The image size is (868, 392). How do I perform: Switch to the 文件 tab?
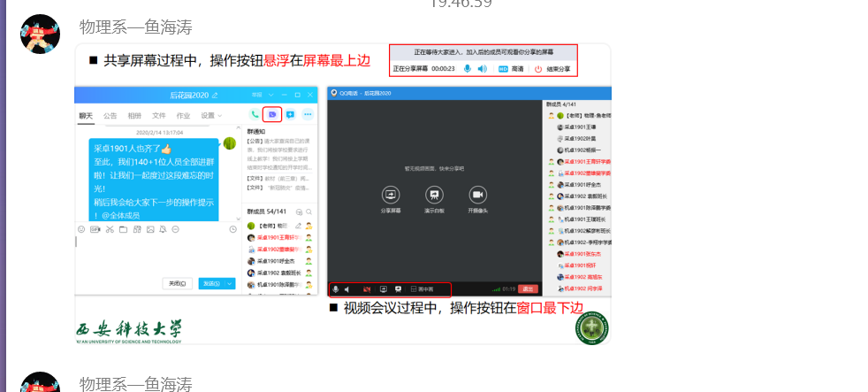tap(159, 115)
